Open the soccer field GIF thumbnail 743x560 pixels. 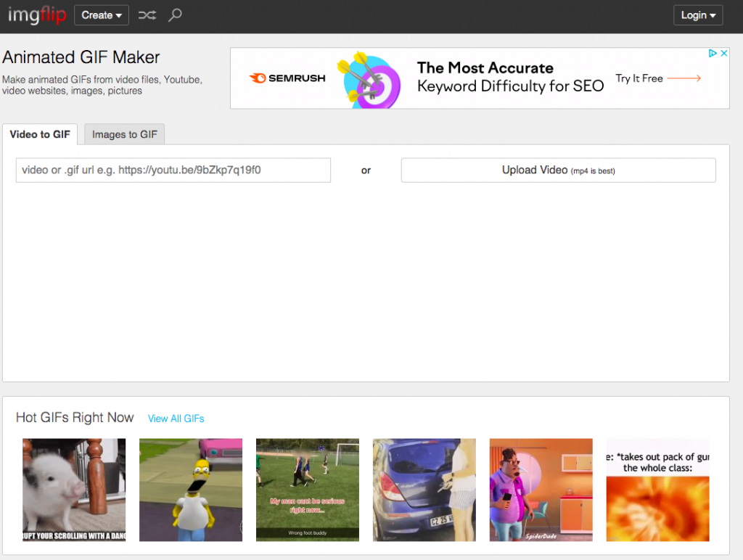click(x=308, y=490)
